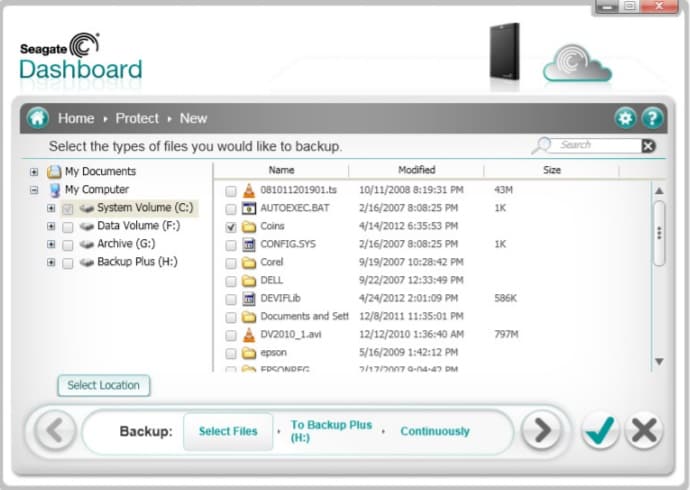Go to Protect in the breadcrumb
The image size is (690, 490).
[x=137, y=118]
